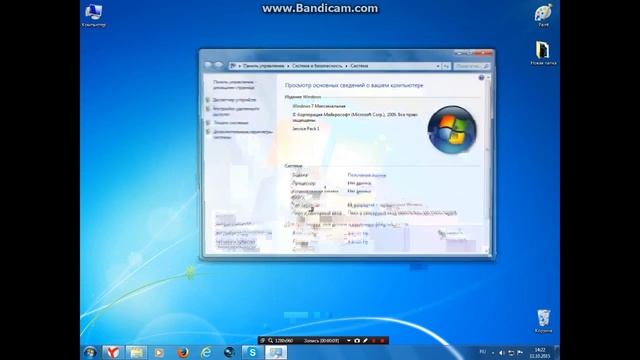Open the blue help question icon
Viewport: 640px width, 360px height.
(x=481, y=78)
